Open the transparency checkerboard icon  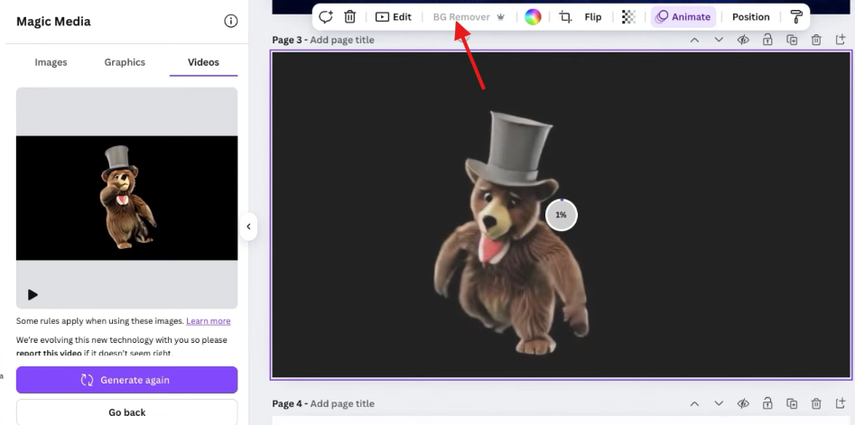click(x=629, y=17)
